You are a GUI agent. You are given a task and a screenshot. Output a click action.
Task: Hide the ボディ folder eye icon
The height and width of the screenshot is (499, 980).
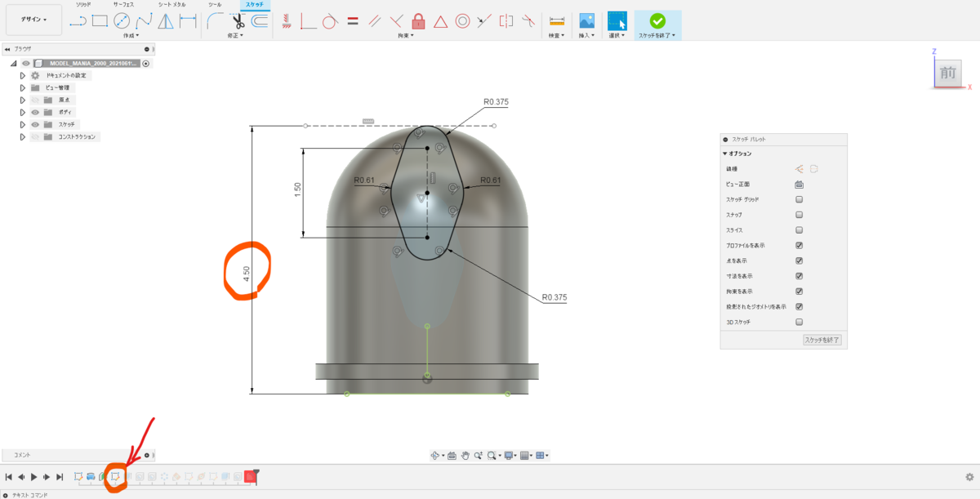pos(35,112)
